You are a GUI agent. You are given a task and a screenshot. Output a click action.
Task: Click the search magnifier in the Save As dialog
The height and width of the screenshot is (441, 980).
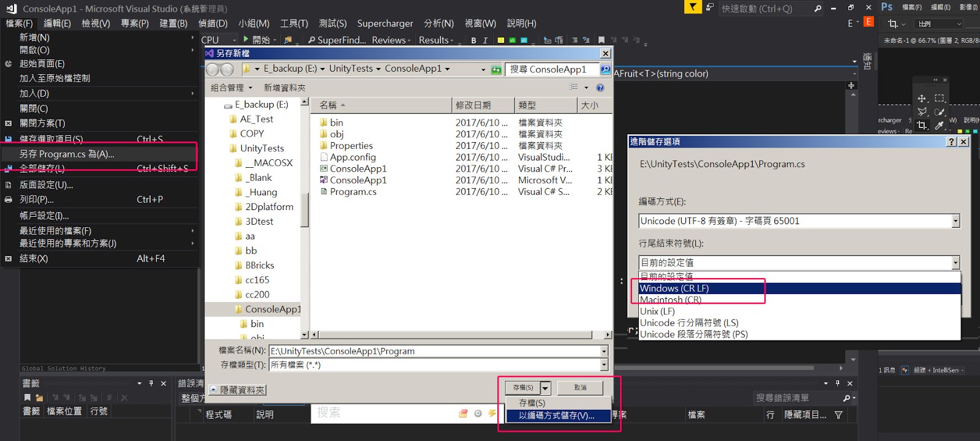click(x=605, y=69)
